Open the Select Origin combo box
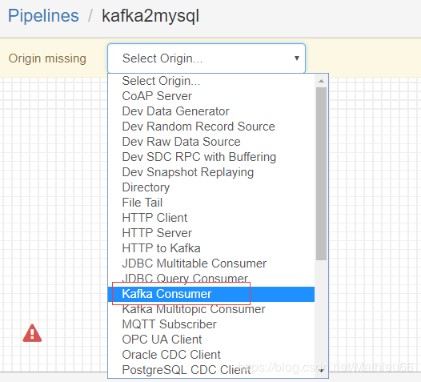Viewport: 421px width, 382px height. click(x=206, y=58)
